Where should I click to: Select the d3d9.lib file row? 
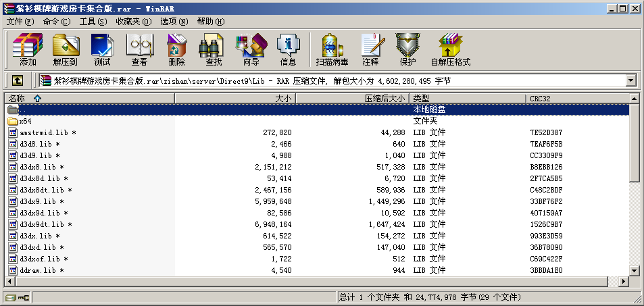coord(317,155)
